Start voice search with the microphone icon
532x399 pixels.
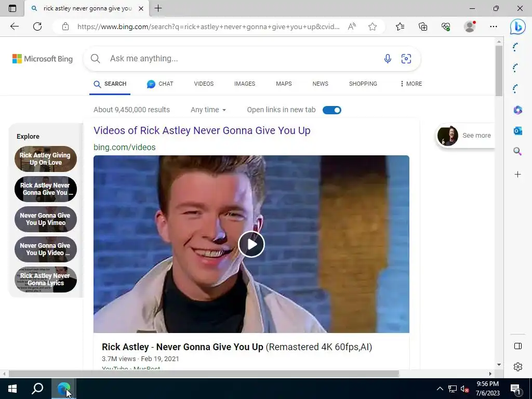(388, 59)
